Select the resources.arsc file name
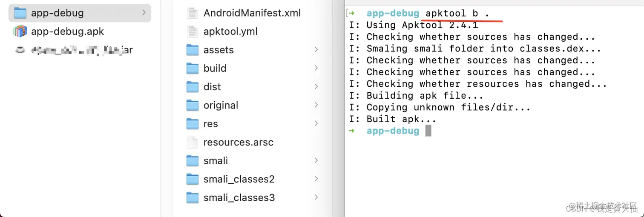644x217 pixels. [x=238, y=142]
